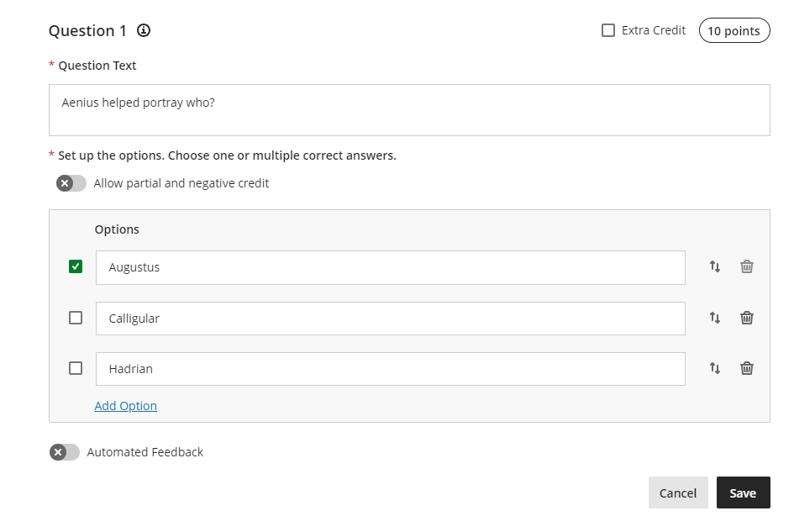Enable the Extra Credit checkbox
This screenshot has height=532, width=794.
pyautogui.click(x=608, y=30)
